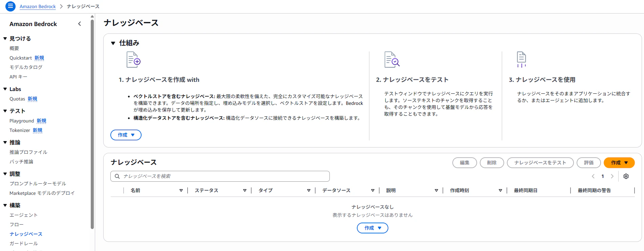Screen dimensions: 644x251
Task: Sort by the ステータス column arrow
Action: tap(245, 190)
